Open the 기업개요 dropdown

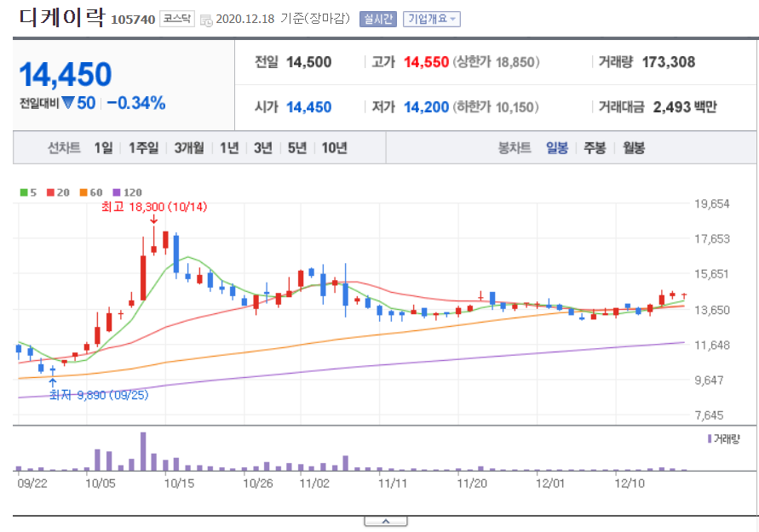click(x=431, y=19)
